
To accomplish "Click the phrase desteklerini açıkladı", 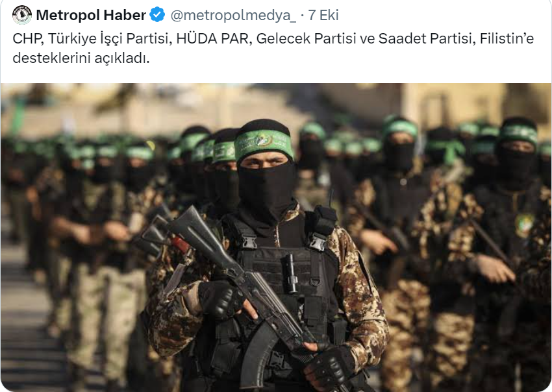I will click(81, 58).
